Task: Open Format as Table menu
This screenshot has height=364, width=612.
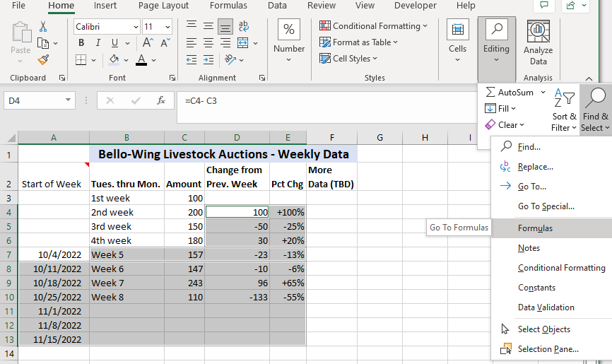Action: pyautogui.click(x=358, y=42)
